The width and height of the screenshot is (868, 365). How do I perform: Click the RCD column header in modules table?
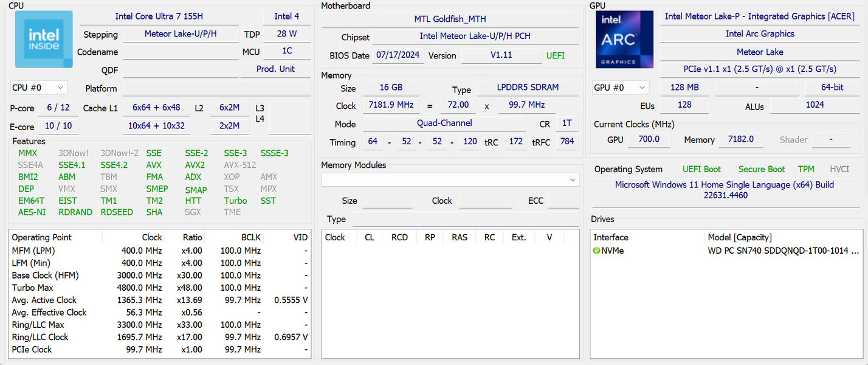pos(399,237)
